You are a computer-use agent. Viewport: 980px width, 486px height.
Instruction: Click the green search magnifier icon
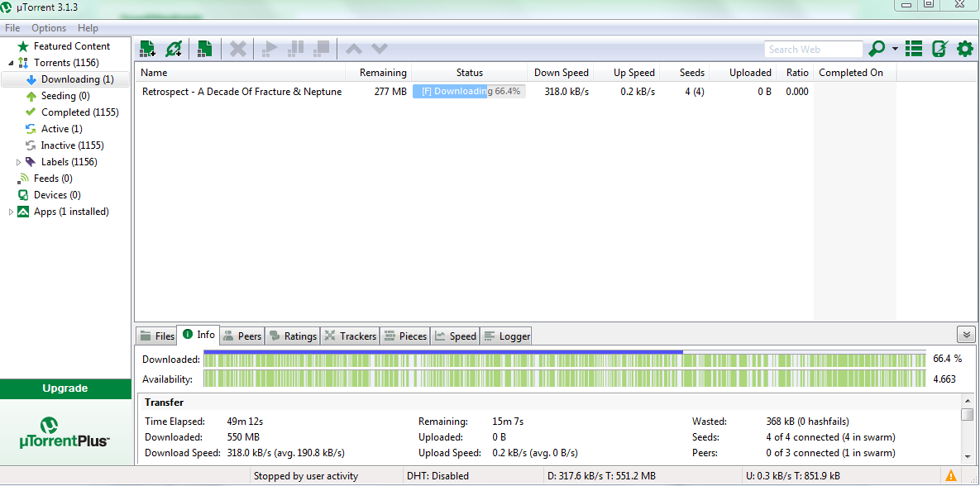pos(877,49)
